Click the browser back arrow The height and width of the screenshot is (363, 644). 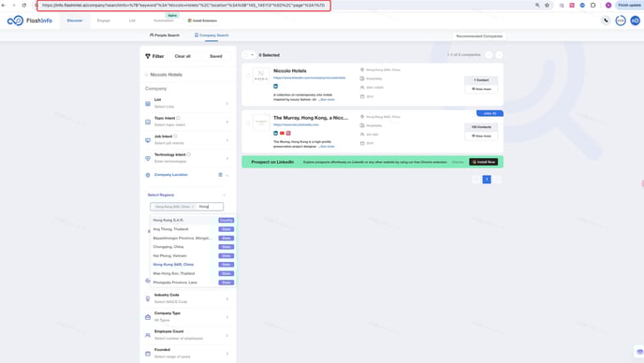pyautogui.click(x=4, y=6)
